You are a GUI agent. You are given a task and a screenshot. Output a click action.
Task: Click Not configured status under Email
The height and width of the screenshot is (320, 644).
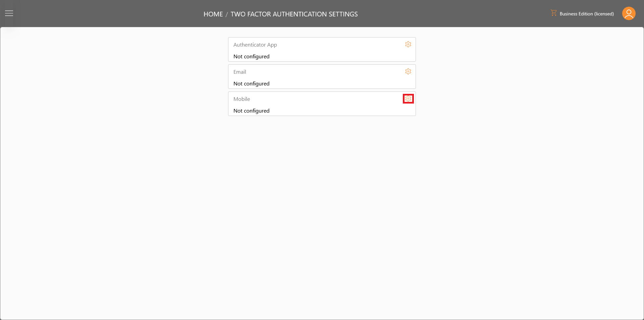click(252, 83)
